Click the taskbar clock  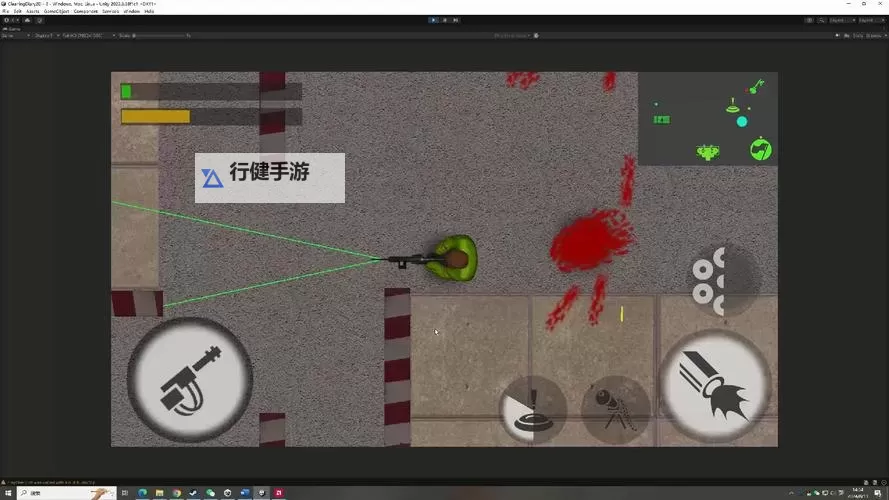coord(860,493)
